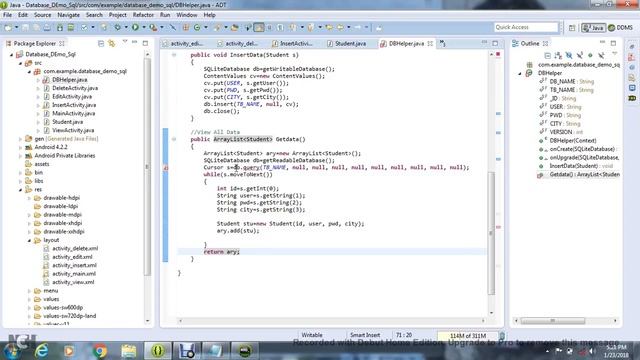Expand the drawable-hdpi folder
Screen dimensions: 640x360
point(29,198)
